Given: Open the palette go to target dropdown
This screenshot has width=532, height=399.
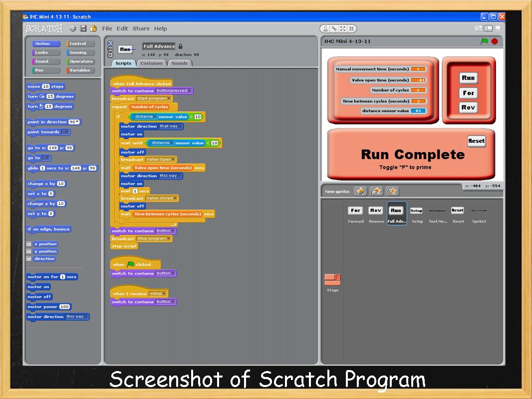Looking at the screenshot, I should [x=46, y=158].
